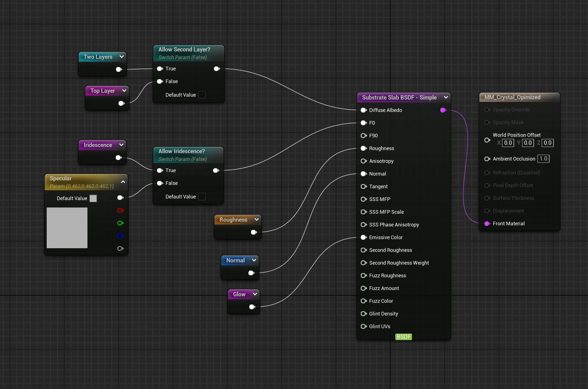Screen dimensions: 588x389
Task: Edit World Position Offset Y value
Action: pos(528,143)
